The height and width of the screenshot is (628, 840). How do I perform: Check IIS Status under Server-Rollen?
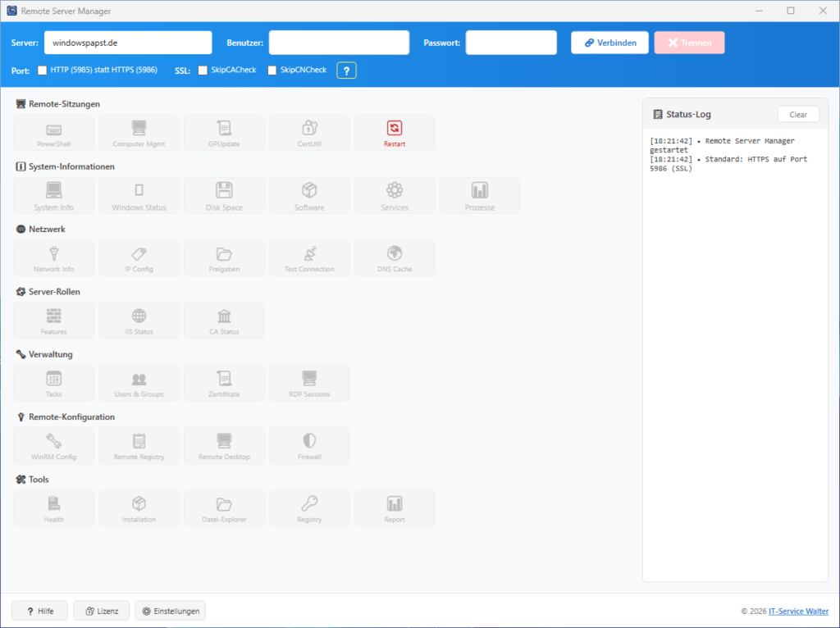(x=139, y=320)
